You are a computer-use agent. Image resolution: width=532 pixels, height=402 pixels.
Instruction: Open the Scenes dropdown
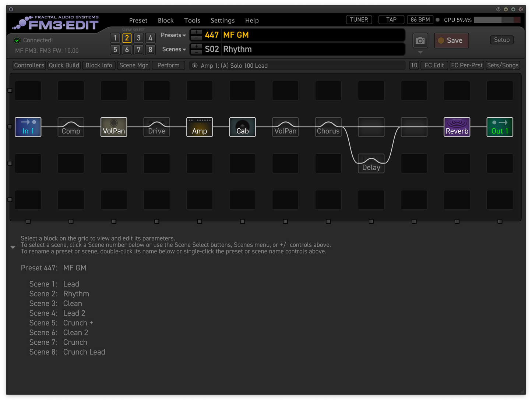174,49
